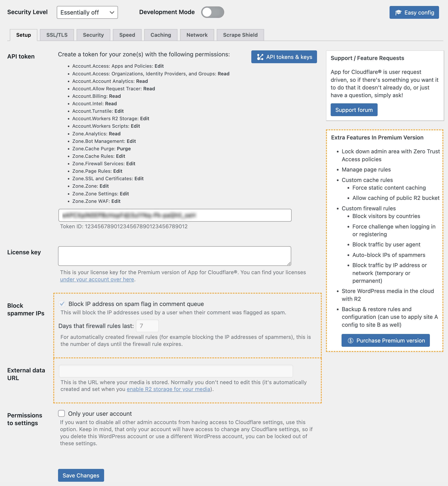Navigate to Scrape Shield tab
The image size is (448, 486).
[240, 34]
